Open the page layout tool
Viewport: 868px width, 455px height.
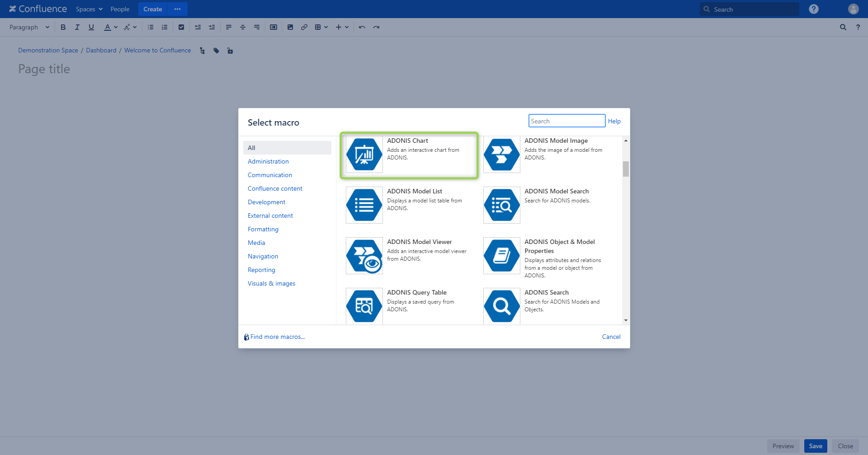pos(274,27)
